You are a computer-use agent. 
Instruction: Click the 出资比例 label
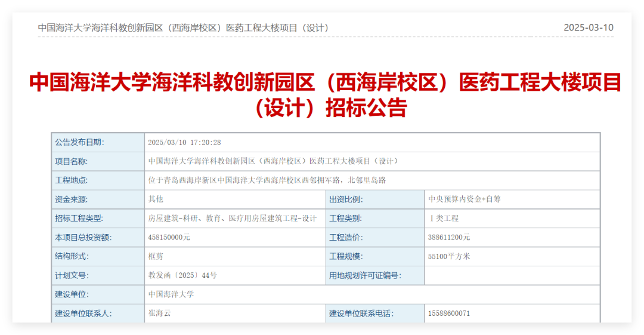coord(345,199)
